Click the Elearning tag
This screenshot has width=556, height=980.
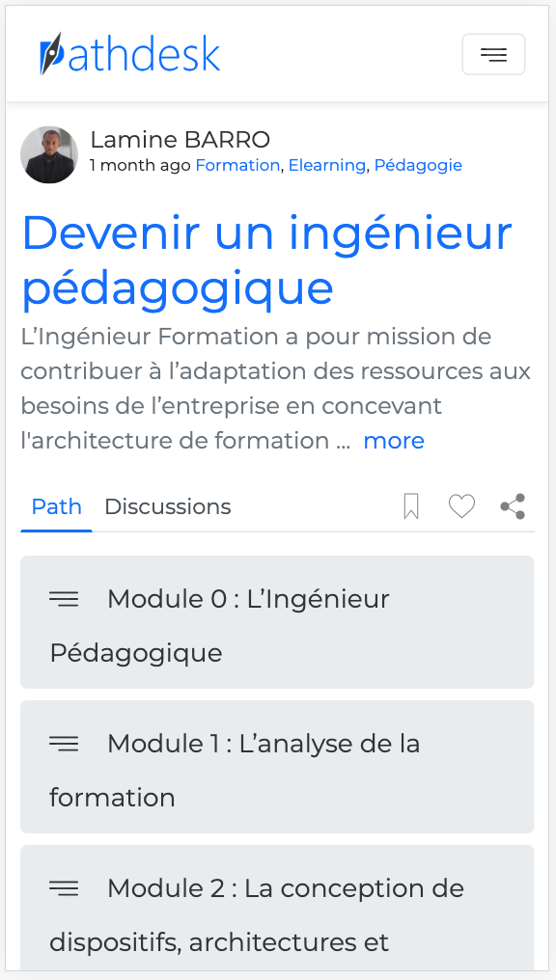click(x=327, y=165)
